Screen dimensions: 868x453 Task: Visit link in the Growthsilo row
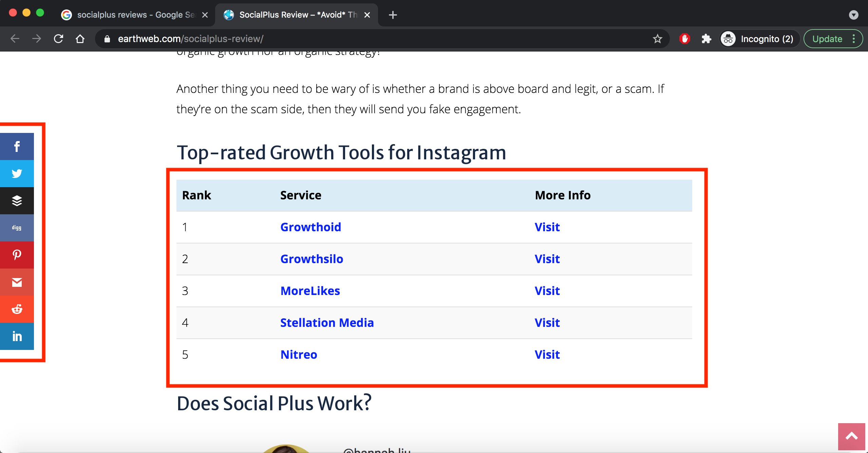547,259
